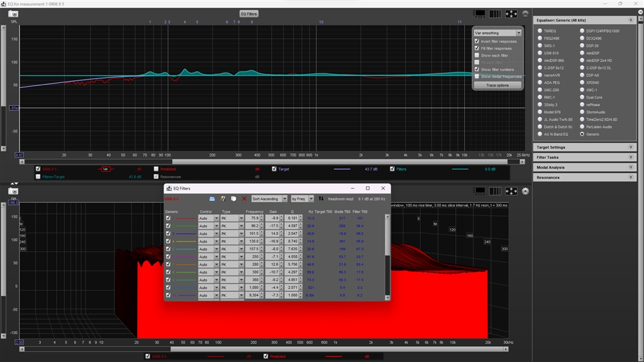Click waterfall scrollbars toggle icon
The width and height of the screenshot is (644, 362).
tap(479, 191)
